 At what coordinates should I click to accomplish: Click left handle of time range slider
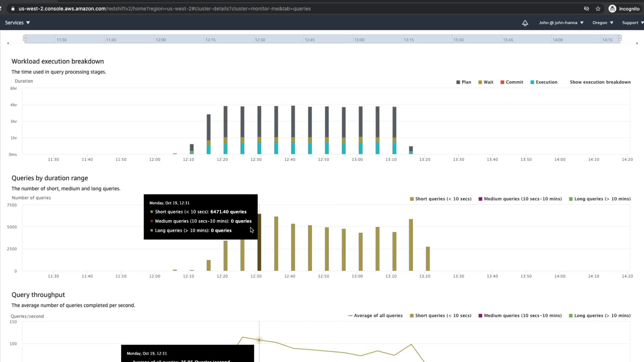point(24,38)
